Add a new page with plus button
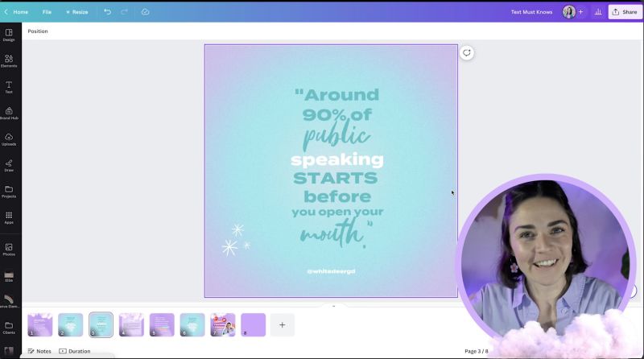 pyautogui.click(x=283, y=325)
